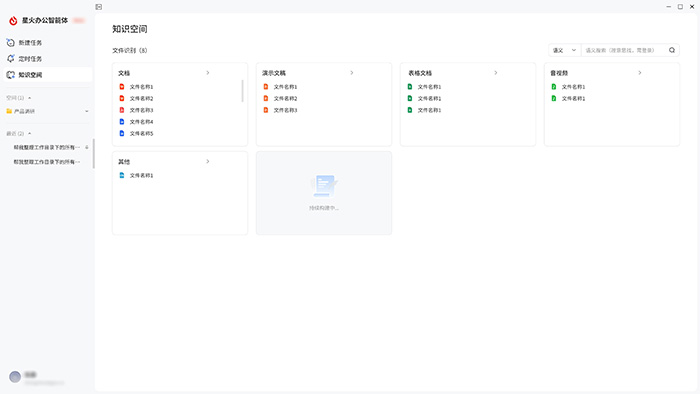The width and height of the screenshot is (700, 394).
Task: Click red file icon of 文件名称2 in 文档
Action: (122, 98)
